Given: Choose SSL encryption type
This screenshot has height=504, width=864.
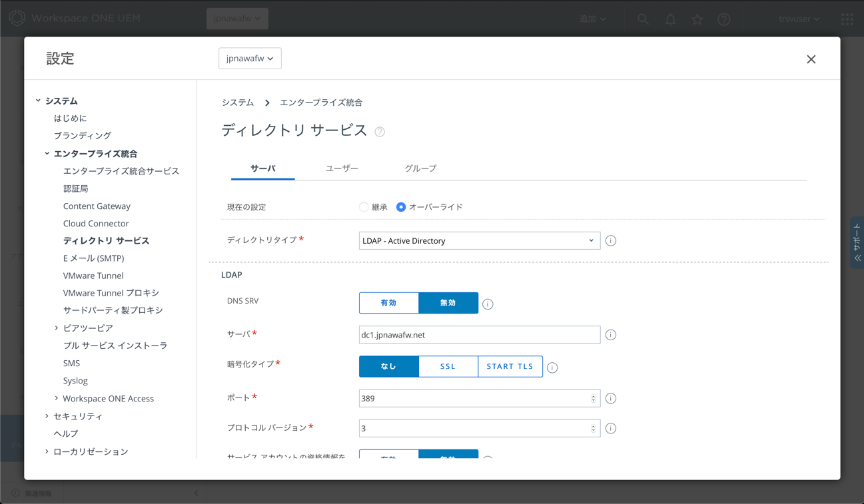Looking at the screenshot, I should pyautogui.click(x=448, y=366).
